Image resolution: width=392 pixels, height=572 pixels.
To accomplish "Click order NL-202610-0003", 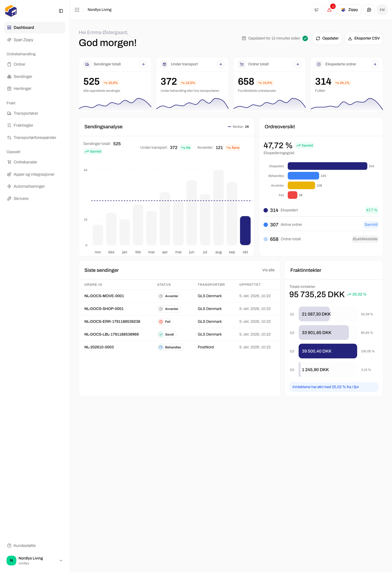I will [99, 347].
